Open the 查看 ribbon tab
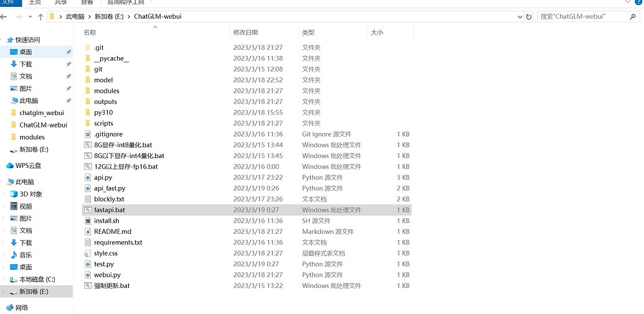 tap(86, 2)
